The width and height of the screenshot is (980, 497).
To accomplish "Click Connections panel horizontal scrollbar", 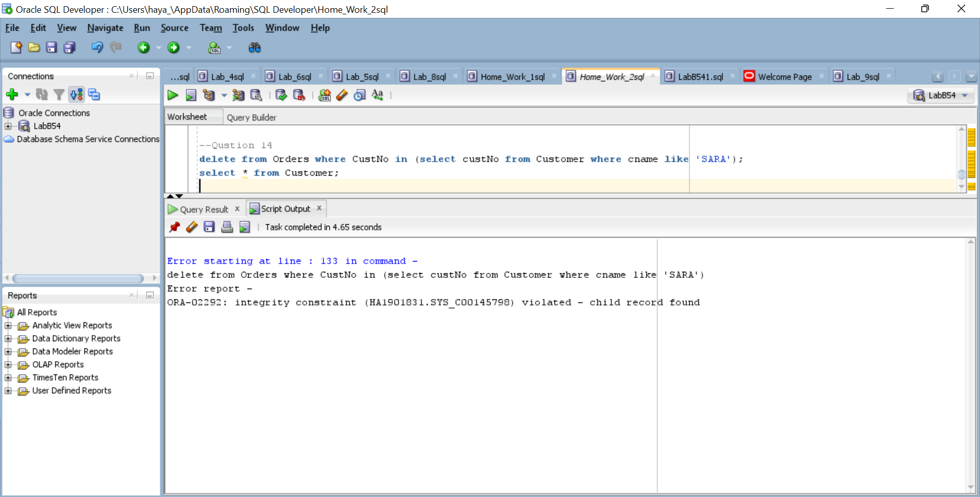I will (x=78, y=278).
